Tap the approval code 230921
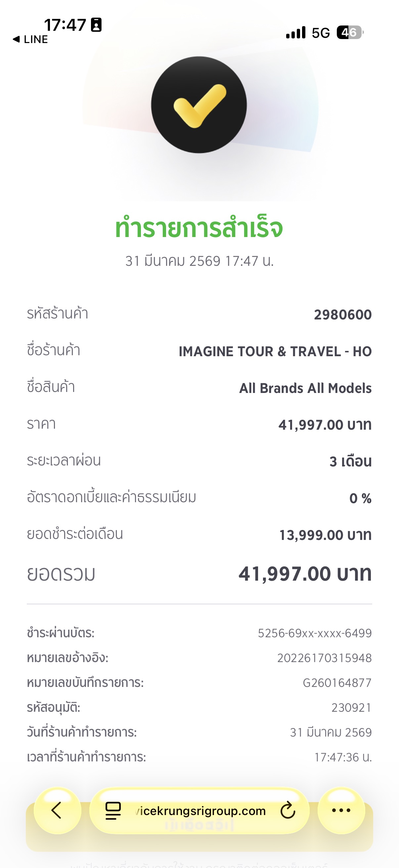The image size is (399, 868). [x=351, y=708]
